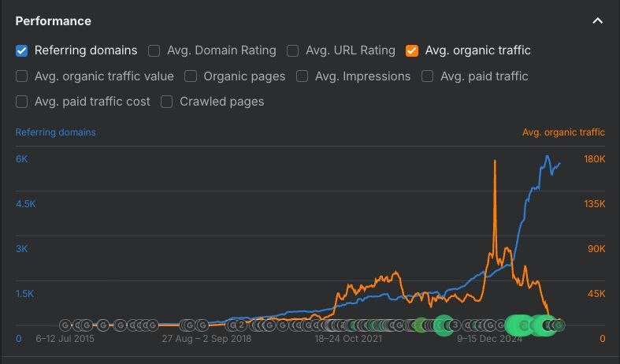Enable Avg. URL Rating checkbox
The height and width of the screenshot is (364, 620).
click(x=292, y=50)
